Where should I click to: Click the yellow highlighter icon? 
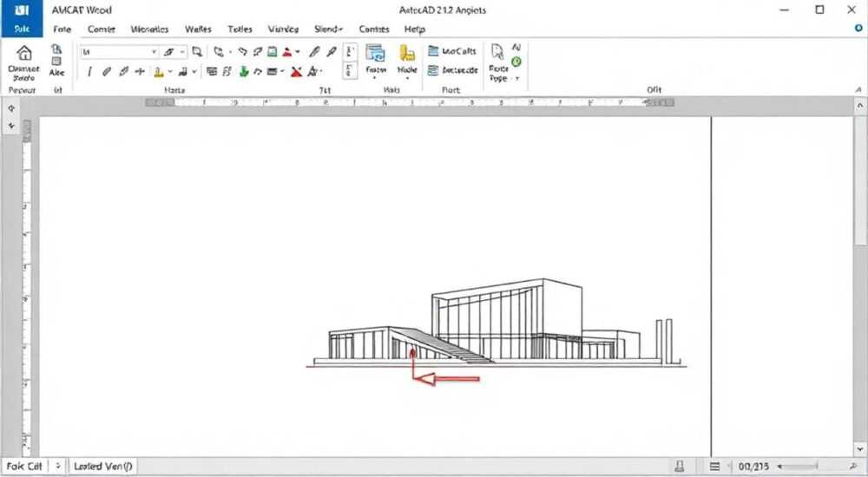tap(158, 71)
